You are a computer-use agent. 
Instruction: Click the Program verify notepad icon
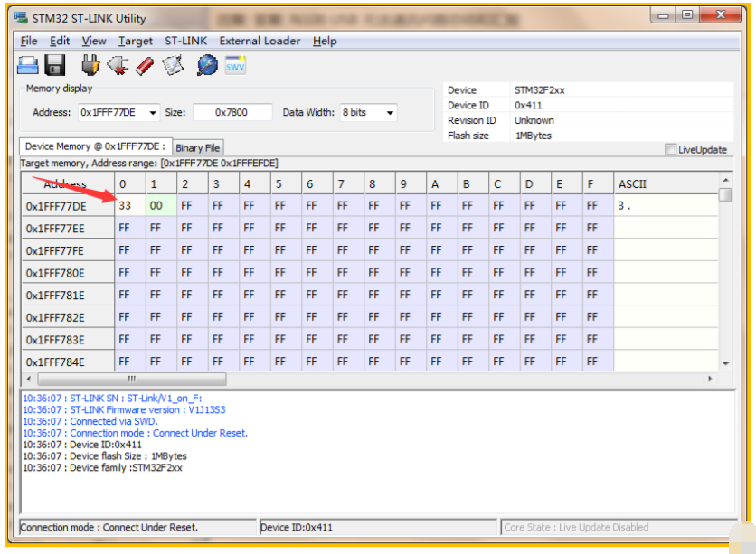(173, 65)
